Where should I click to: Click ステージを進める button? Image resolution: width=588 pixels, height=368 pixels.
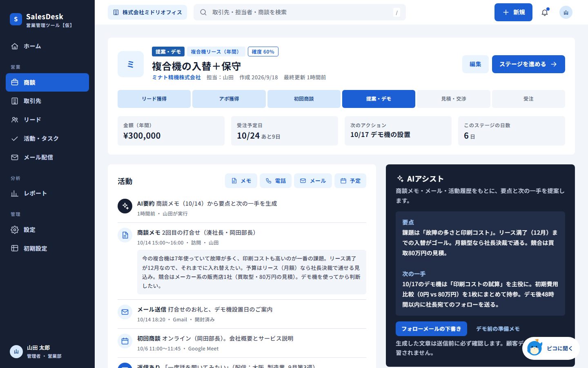528,64
